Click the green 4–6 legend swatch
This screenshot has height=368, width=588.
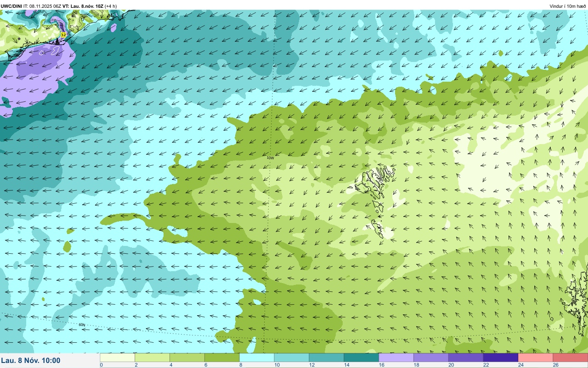tap(187, 357)
